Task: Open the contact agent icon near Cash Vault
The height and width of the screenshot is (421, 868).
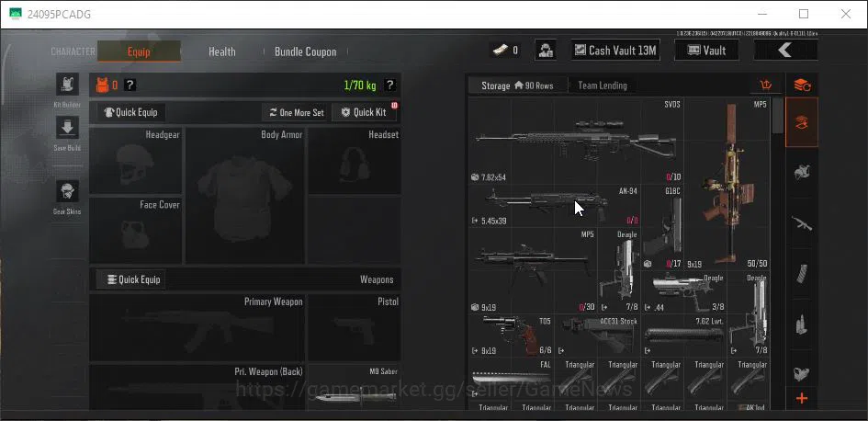Action: click(546, 51)
